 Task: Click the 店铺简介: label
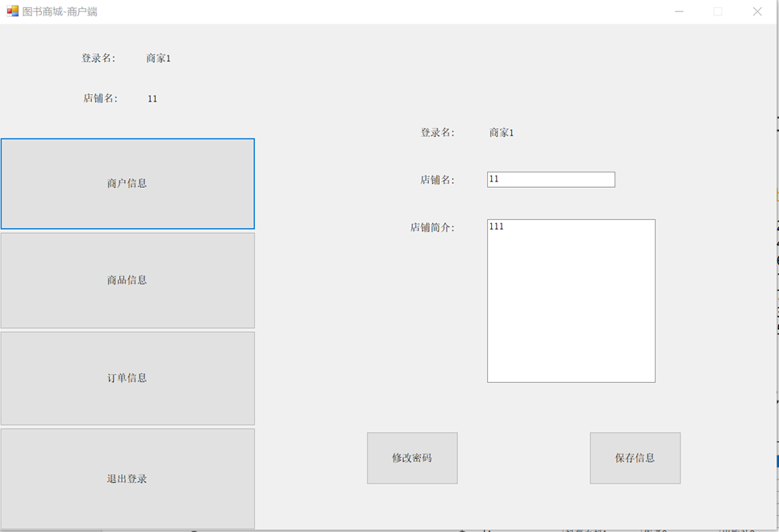click(x=432, y=227)
